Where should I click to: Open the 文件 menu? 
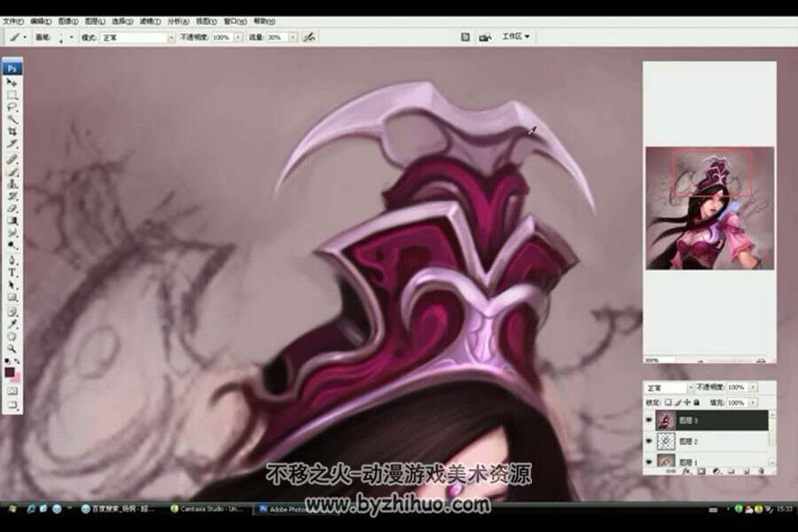coord(12,21)
